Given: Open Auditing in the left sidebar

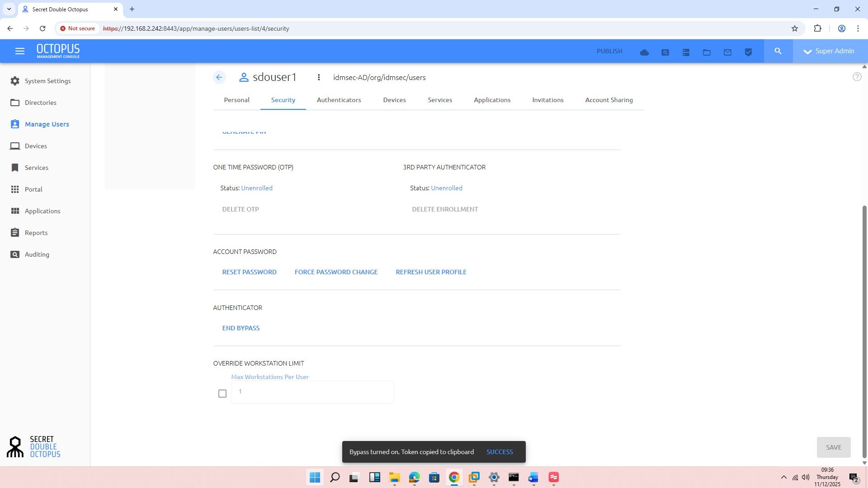Looking at the screenshot, I should (37, 254).
